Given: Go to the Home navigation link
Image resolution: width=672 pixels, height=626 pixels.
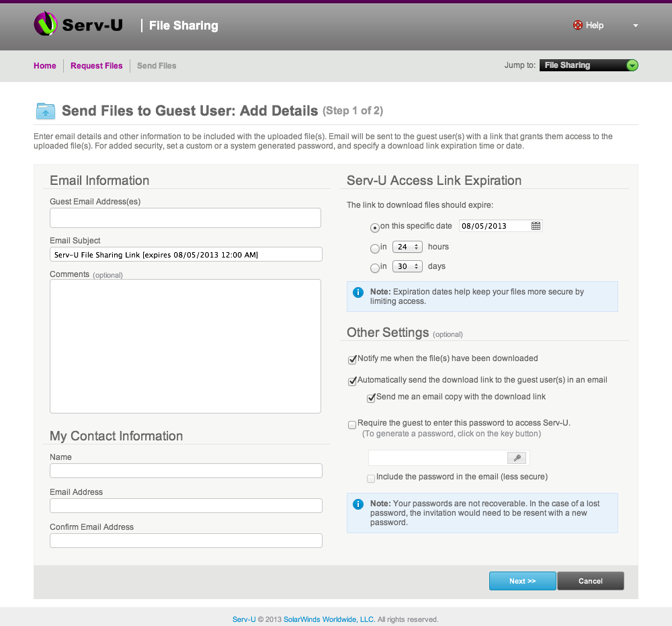Looking at the screenshot, I should tap(45, 66).
